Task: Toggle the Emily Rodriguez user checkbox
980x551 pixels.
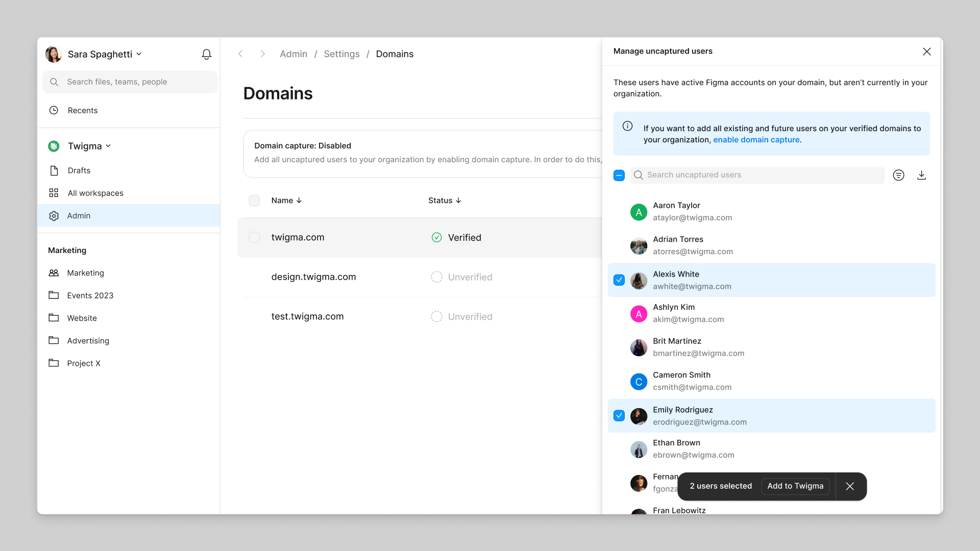Action: pyautogui.click(x=619, y=416)
